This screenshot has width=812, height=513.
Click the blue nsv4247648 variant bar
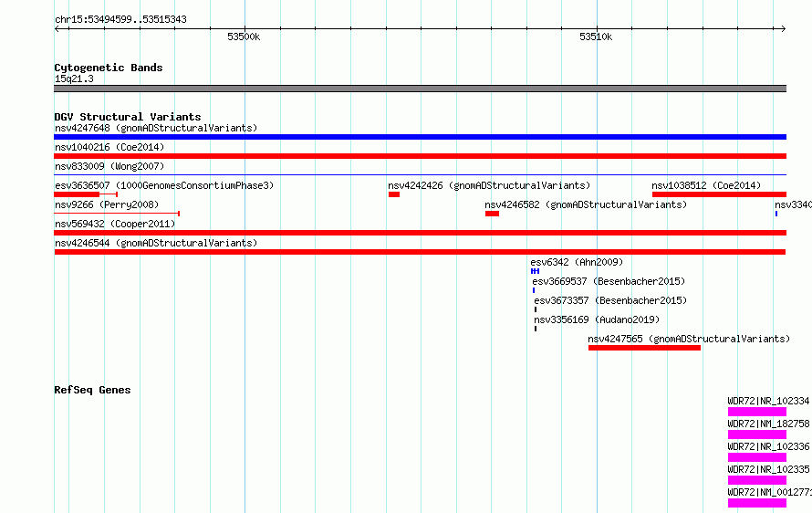coord(420,137)
